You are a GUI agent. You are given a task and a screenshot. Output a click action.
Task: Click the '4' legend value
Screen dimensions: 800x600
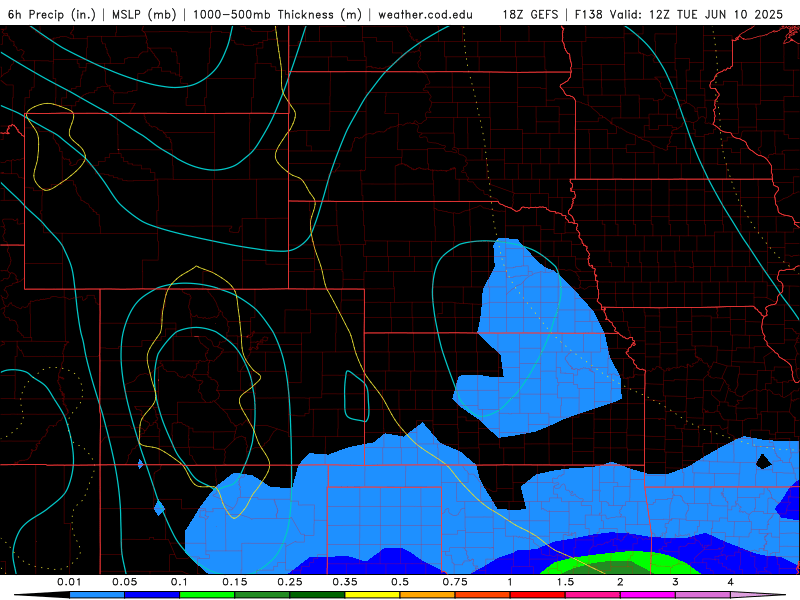731,582
